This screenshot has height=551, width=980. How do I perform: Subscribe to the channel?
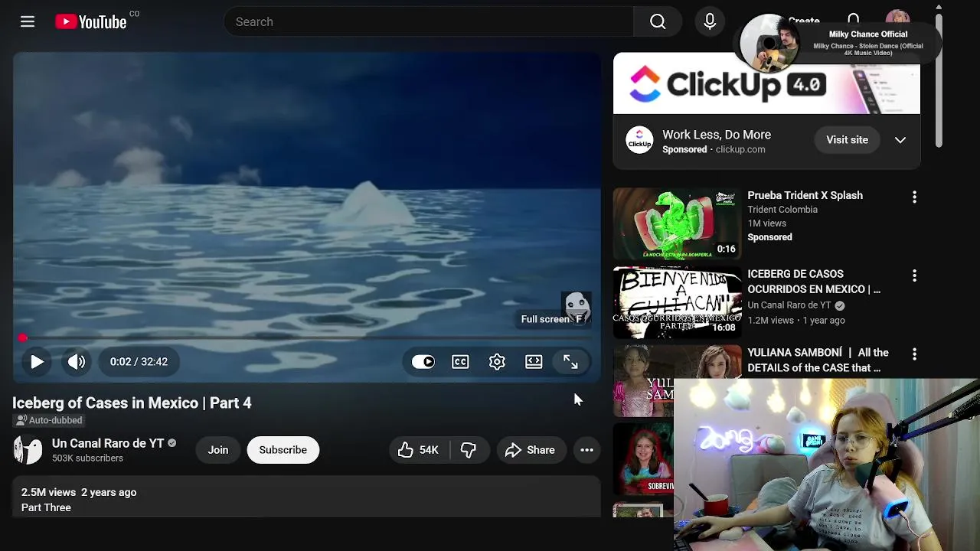(x=283, y=450)
